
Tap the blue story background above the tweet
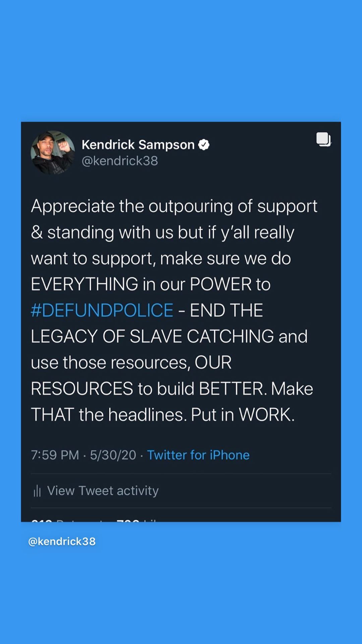(181, 60)
